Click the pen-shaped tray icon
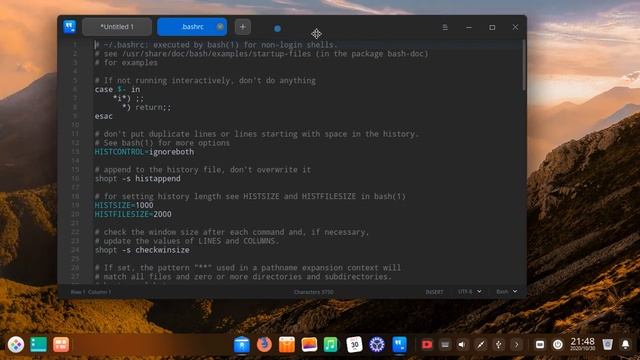Image resolution: width=640 pixels, height=360 pixels. [x=481, y=344]
